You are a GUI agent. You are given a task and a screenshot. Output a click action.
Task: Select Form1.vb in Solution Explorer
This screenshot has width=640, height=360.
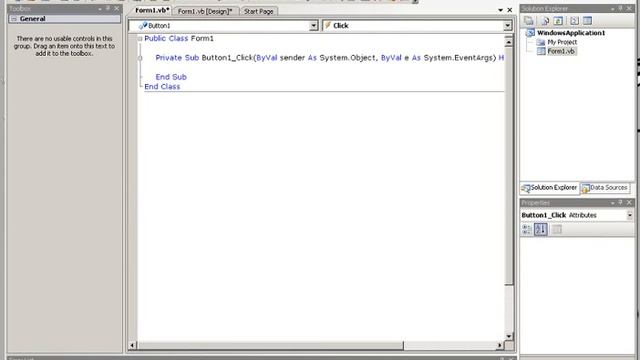click(561, 51)
